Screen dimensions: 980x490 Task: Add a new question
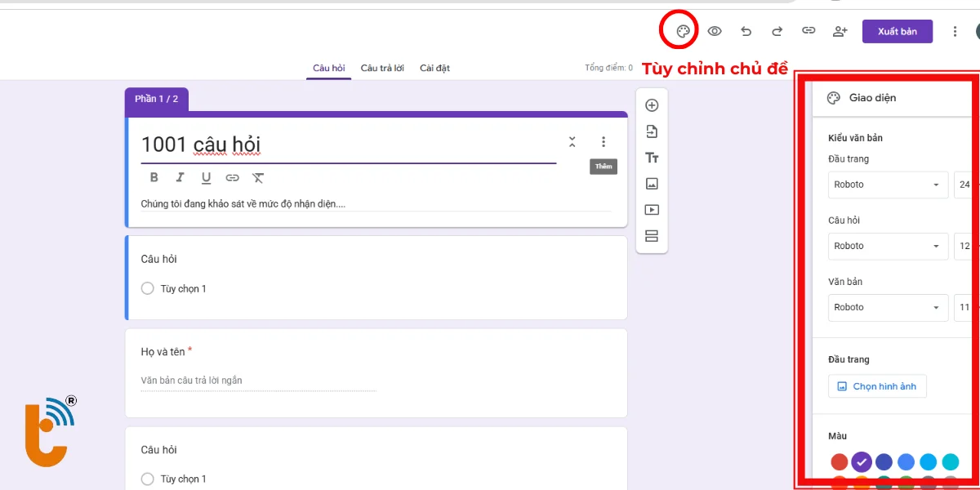(x=652, y=105)
